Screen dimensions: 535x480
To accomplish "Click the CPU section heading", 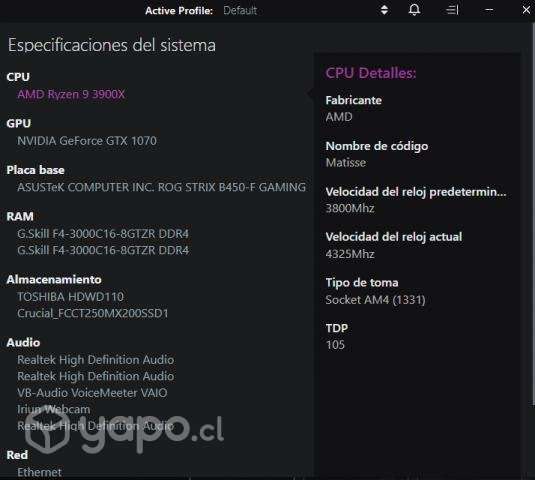I will coord(18,77).
